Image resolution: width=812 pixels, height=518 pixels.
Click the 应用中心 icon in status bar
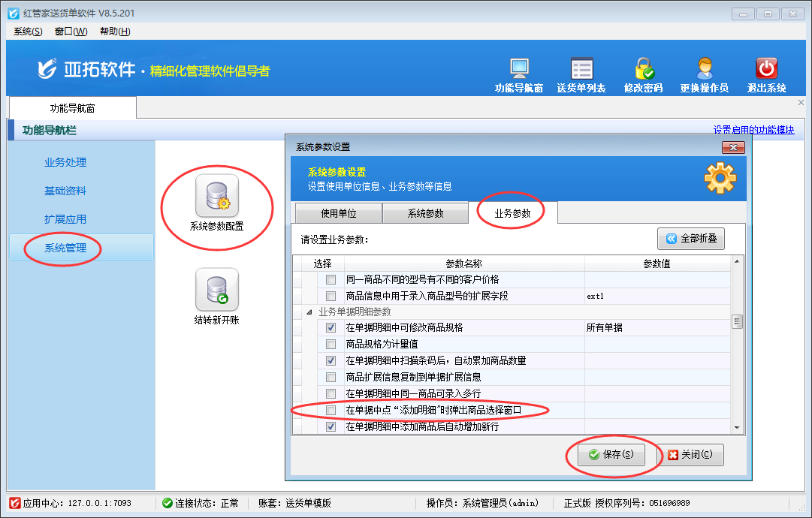tap(14, 503)
